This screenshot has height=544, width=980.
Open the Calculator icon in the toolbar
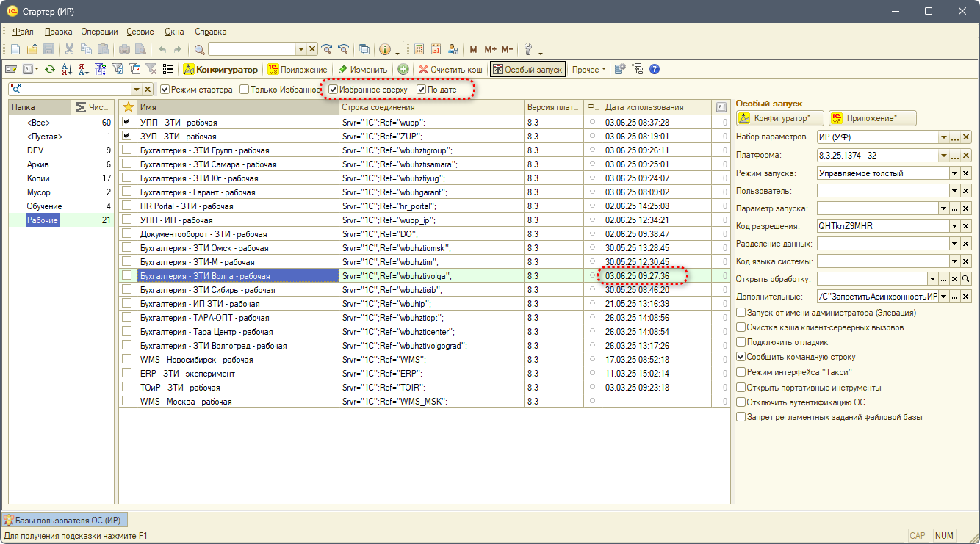419,49
